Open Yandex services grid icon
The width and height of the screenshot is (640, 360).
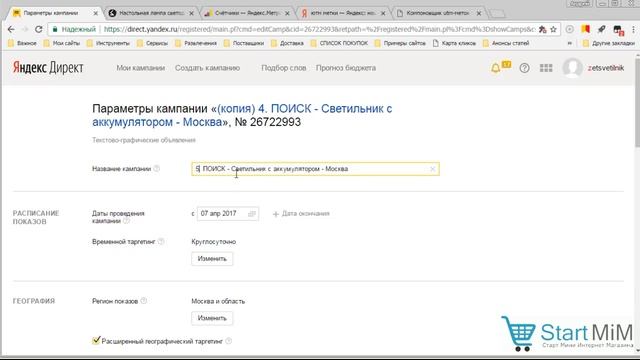tap(546, 68)
